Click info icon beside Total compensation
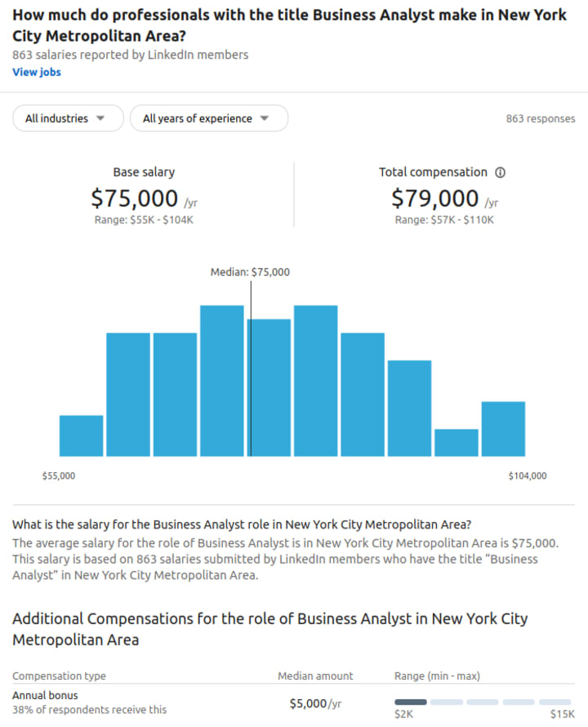Image resolution: width=588 pixels, height=727 pixels. pyautogui.click(x=501, y=172)
